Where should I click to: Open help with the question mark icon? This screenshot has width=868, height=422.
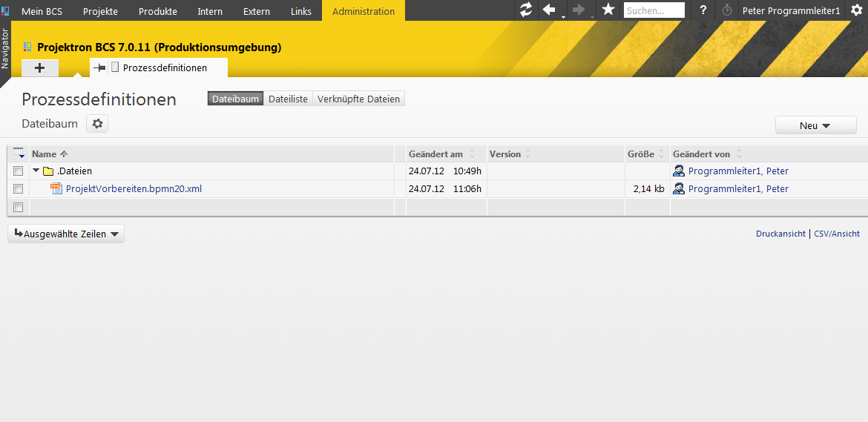click(x=703, y=10)
